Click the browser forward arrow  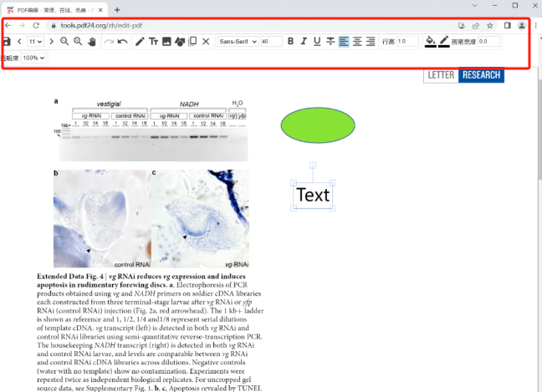pyautogui.click(x=22, y=26)
